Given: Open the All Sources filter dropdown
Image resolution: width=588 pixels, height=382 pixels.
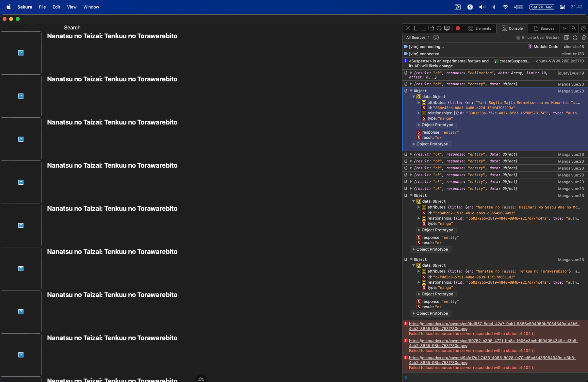Looking at the screenshot, I should 418,38.
